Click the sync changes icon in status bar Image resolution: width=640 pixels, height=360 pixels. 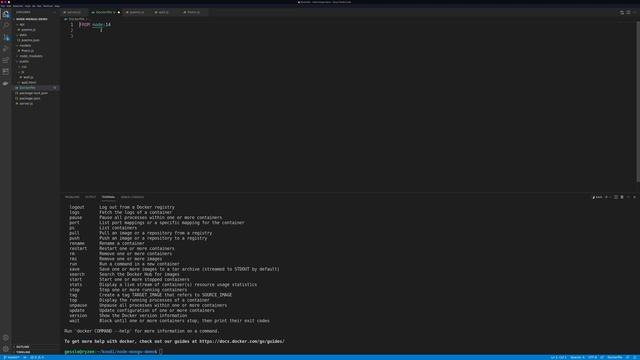(x=25, y=358)
